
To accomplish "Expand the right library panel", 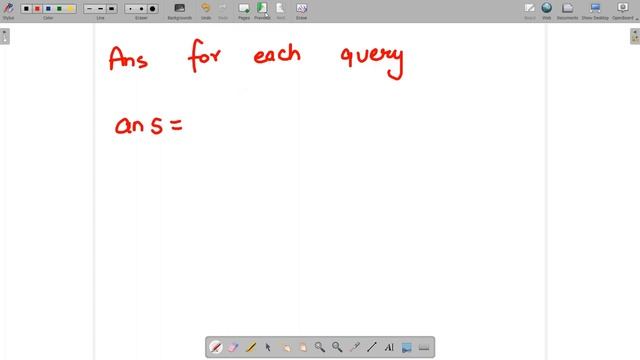I will pos(635,36).
